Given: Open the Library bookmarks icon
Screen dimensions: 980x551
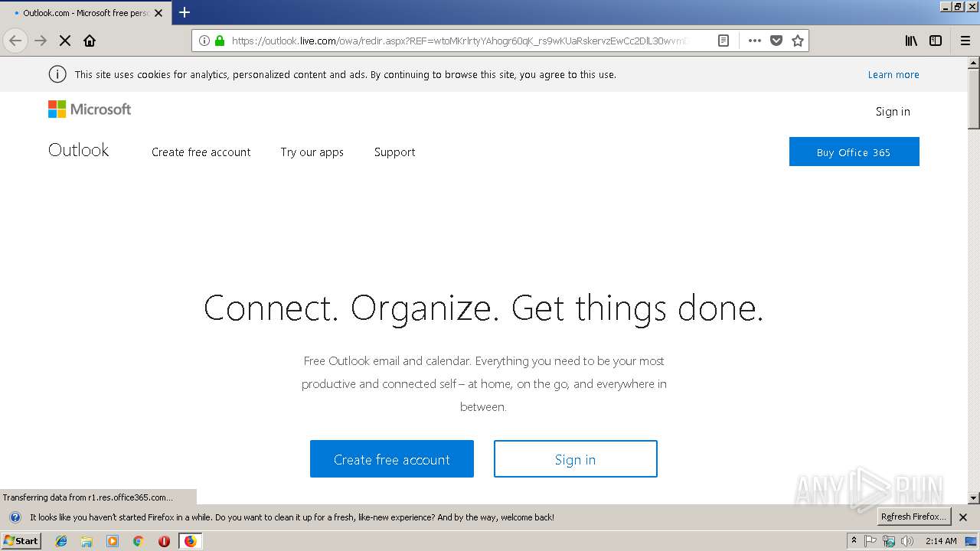Looking at the screenshot, I should [911, 41].
